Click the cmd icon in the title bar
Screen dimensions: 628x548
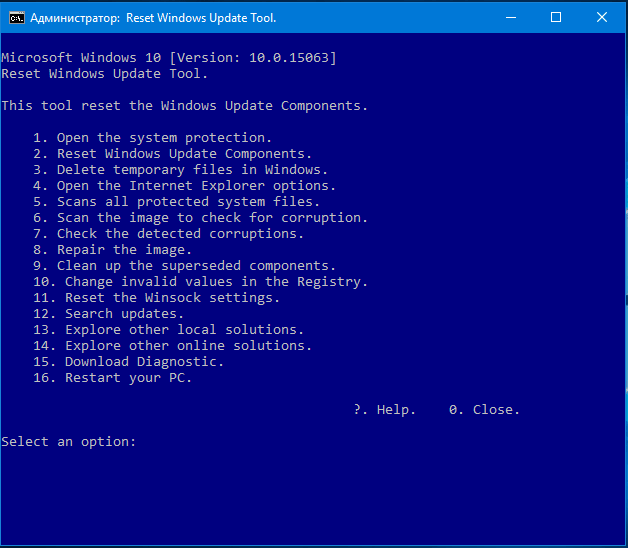click(17, 18)
